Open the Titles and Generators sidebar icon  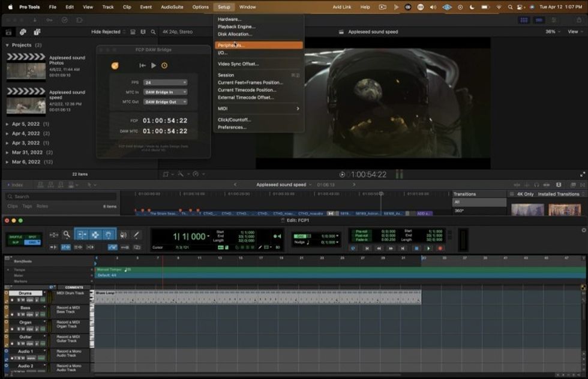(37, 32)
